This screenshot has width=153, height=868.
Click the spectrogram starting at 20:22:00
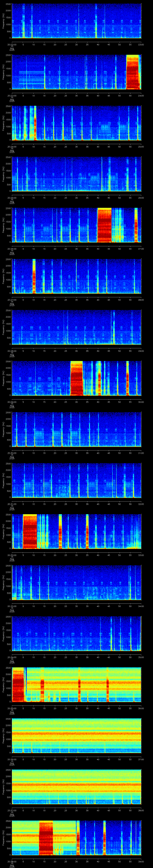pos(76,21)
